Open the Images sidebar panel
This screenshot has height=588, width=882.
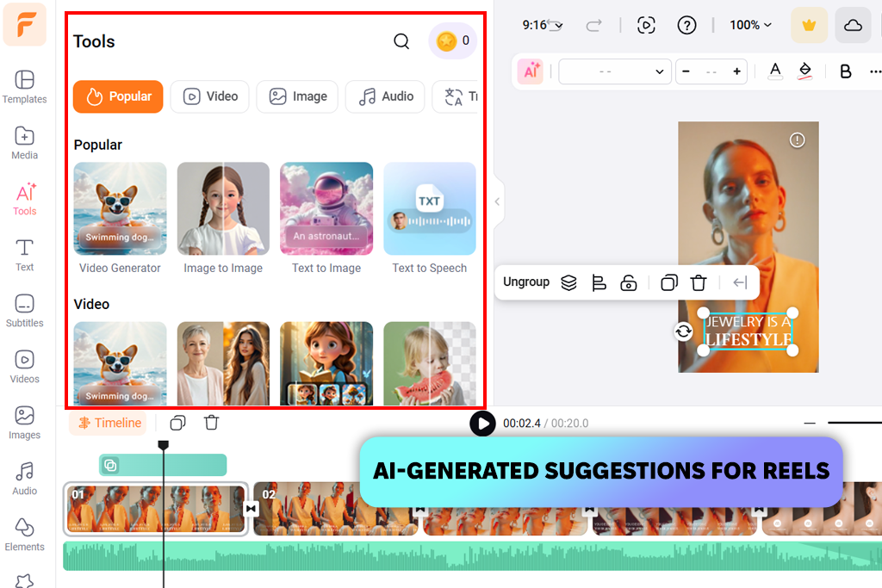tap(24, 424)
